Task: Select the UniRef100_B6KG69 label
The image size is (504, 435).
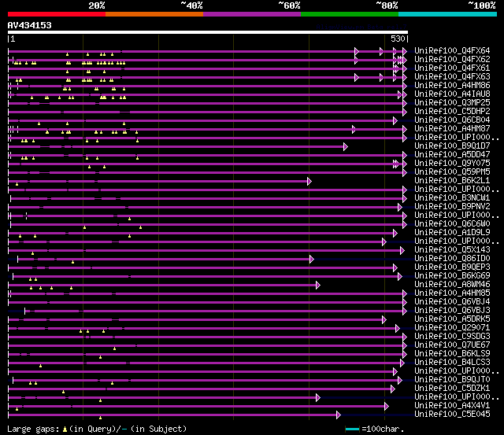Action: (x=452, y=276)
